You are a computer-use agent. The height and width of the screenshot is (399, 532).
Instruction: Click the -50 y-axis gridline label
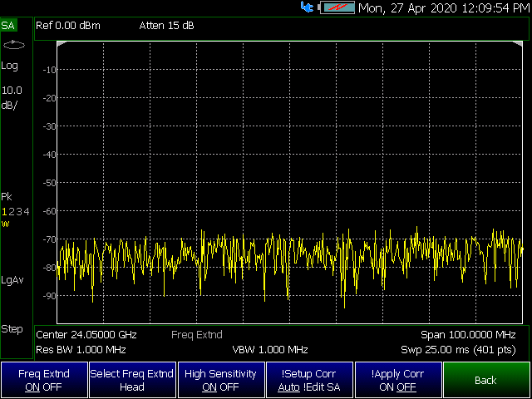[49, 183]
